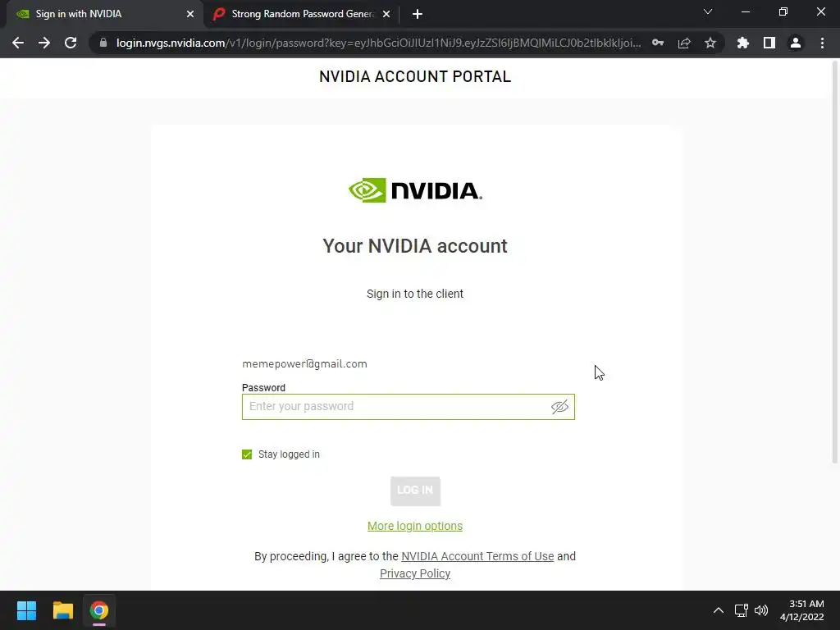Bookmark this page with the star icon
This screenshot has width=840, height=630.
point(710,43)
